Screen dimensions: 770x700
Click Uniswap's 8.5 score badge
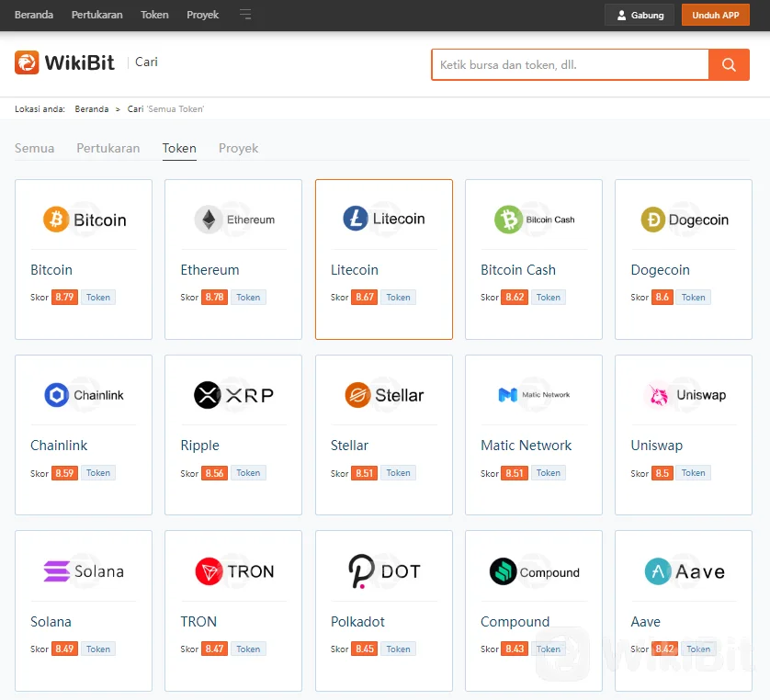pyautogui.click(x=662, y=473)
